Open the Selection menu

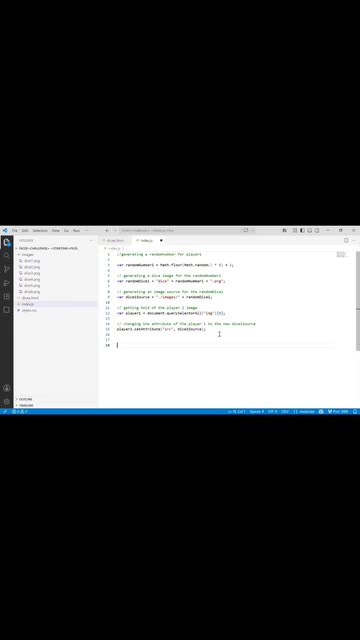[40, 231]
